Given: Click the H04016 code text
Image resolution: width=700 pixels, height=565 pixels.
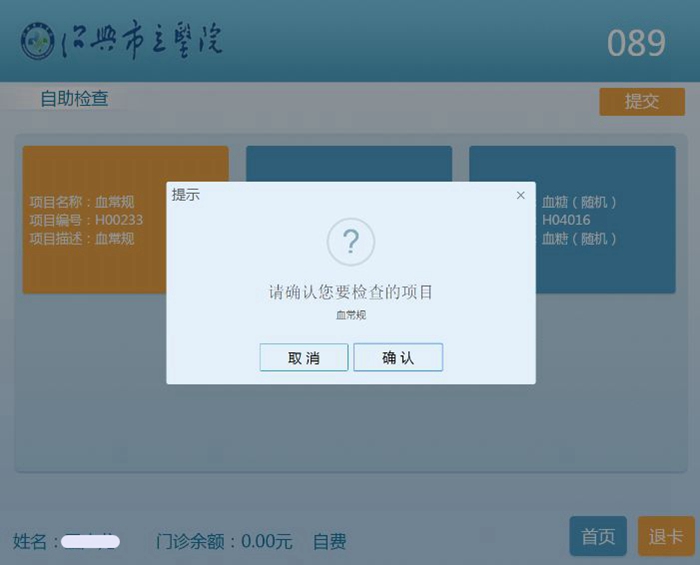Looking at the screenshot, I should (566, 220).
